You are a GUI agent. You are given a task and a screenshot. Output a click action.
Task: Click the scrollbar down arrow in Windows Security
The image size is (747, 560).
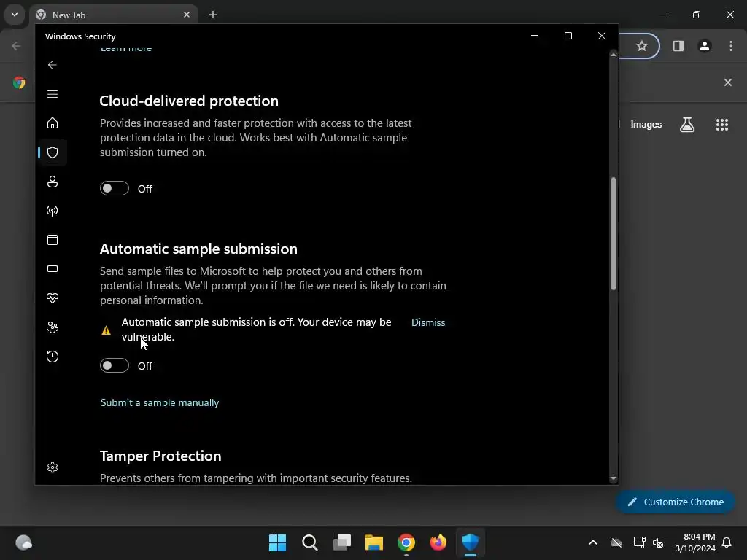614,478
